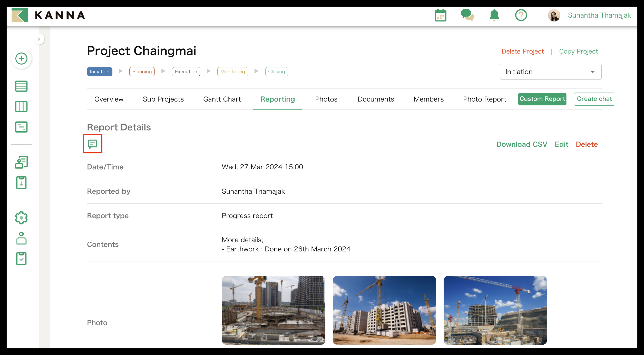
Task: Select the Monitoring phase tag
Action: point(232,71)
